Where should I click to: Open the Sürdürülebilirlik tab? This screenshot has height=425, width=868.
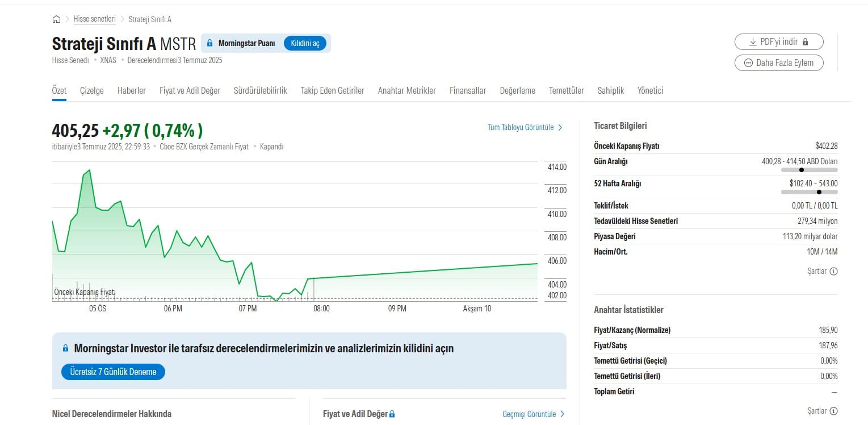click(261, 91)
